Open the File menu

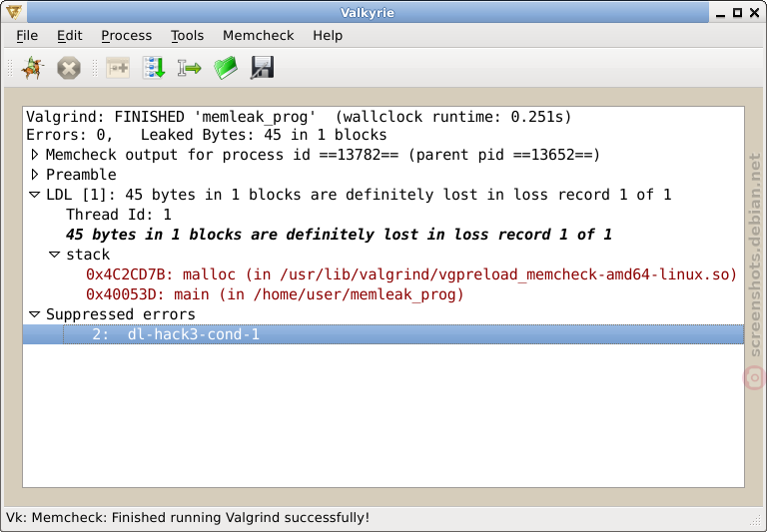pyautogui.click(x=27, y=36)
